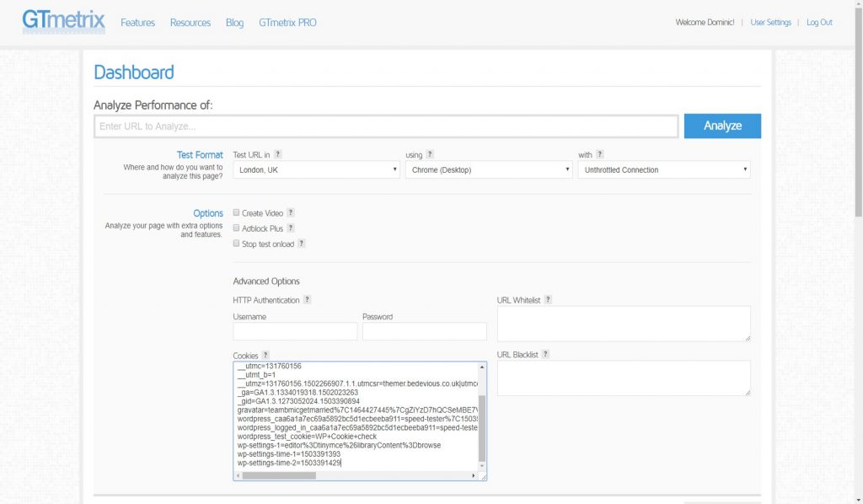Click Cookies horizontal scrollbar left arrow

(239, 475)
